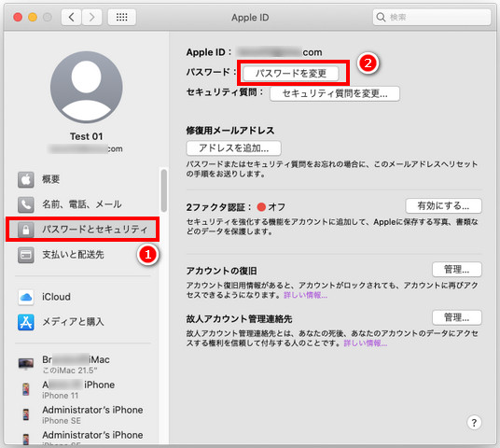Click 有効にする... for two-factor authentication
The image size is (500, 448).
[443, 206]
